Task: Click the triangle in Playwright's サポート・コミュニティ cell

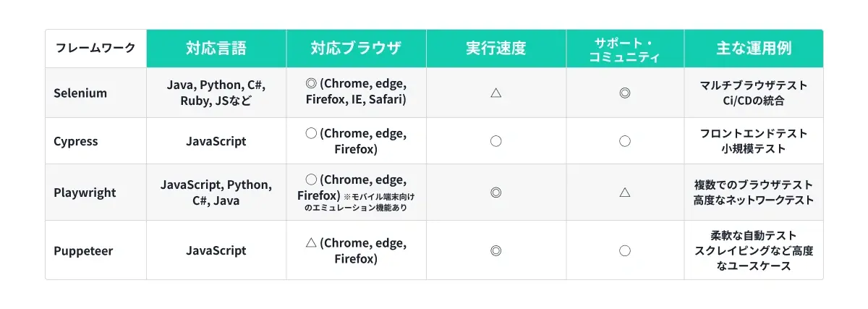Action: (x=625, y=192)
